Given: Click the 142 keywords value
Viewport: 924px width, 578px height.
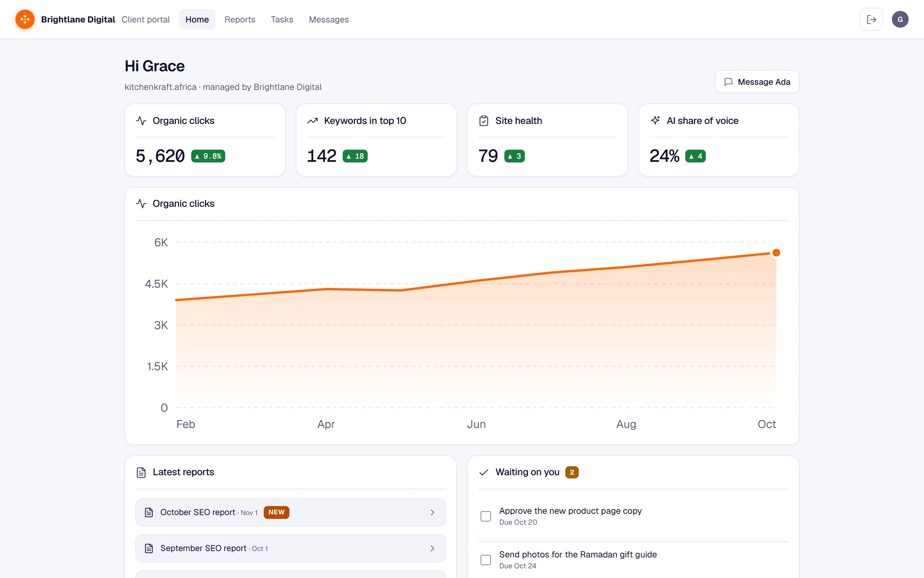Looking at the screenshot, I should (321, 156).
